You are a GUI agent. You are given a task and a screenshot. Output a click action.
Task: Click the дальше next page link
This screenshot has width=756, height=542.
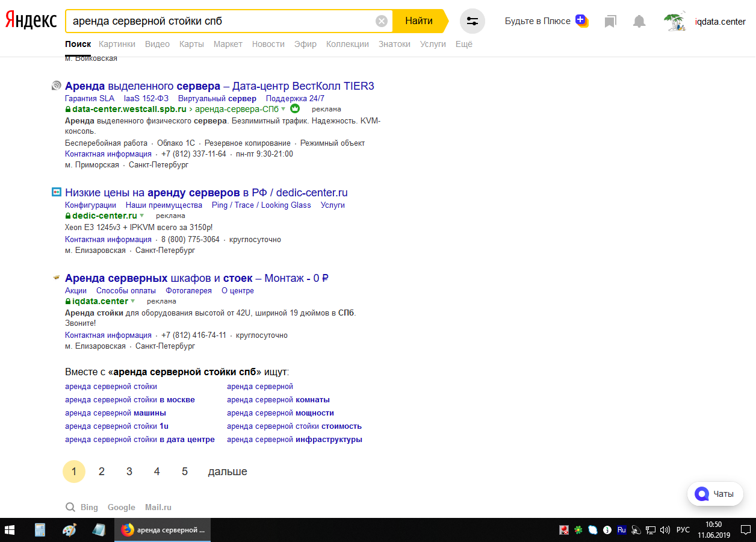[x=228, y=472]
